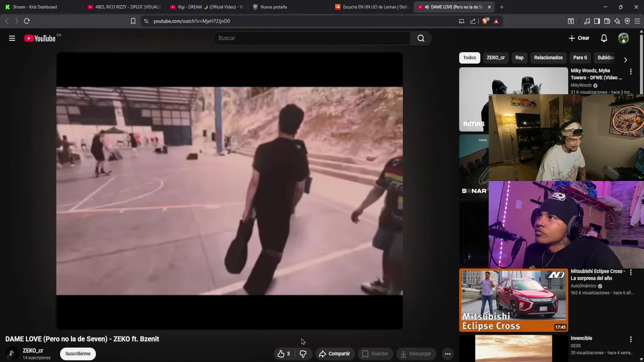Select the Rap filter chip

coord(519,57)
